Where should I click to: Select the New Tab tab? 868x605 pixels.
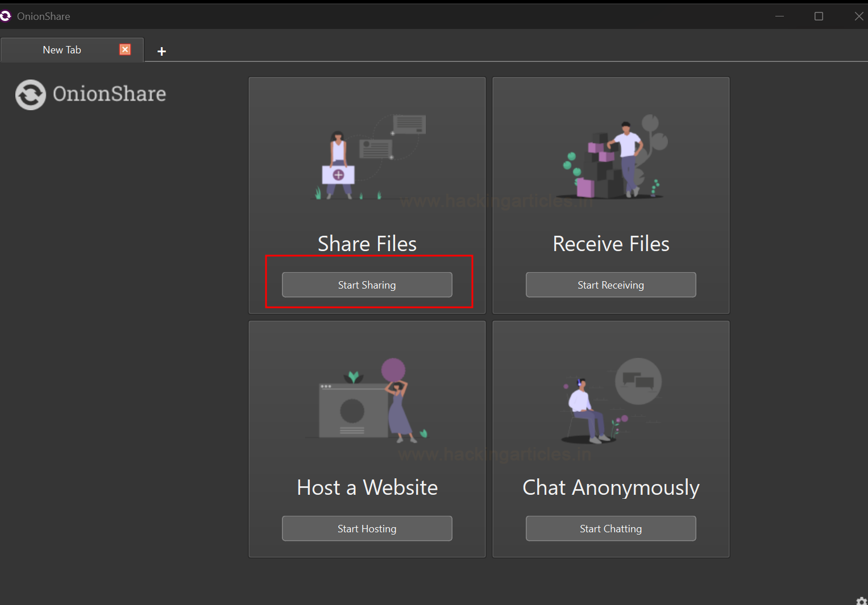tap(72, 50)
